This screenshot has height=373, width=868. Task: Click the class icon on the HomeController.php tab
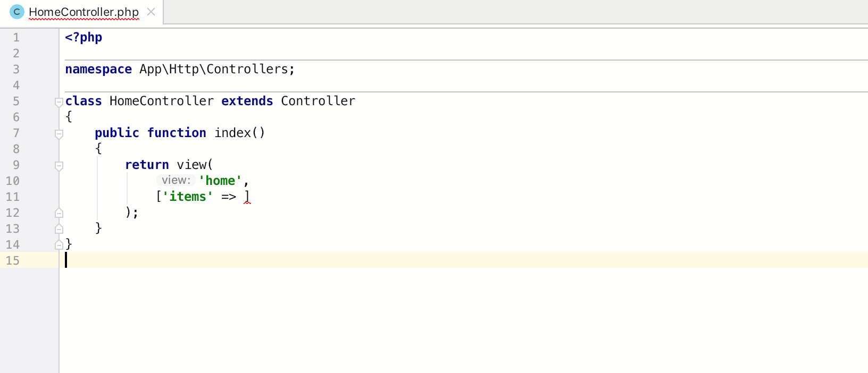pyautogui.click(x=17, y=12)
